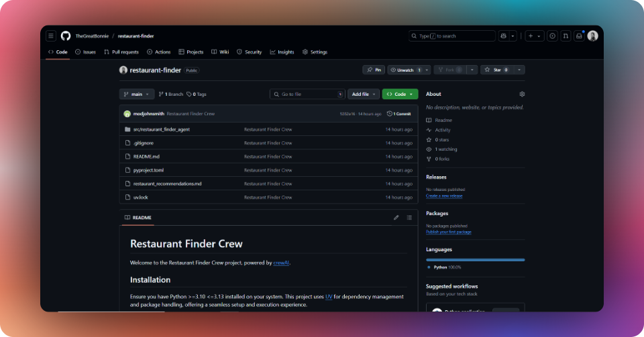Edit README with the pencil icon
This screenshot has height=337, width=644.
(x=396, y=218)
